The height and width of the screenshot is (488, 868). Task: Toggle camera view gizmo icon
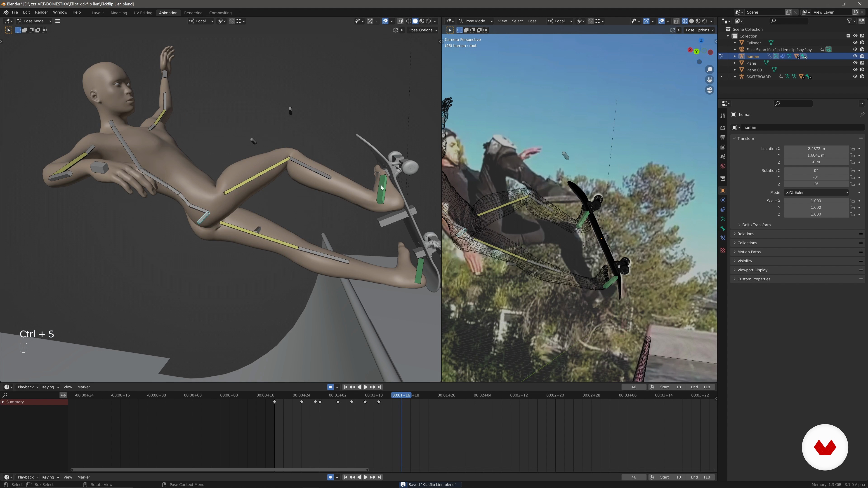tap(710, 90)
